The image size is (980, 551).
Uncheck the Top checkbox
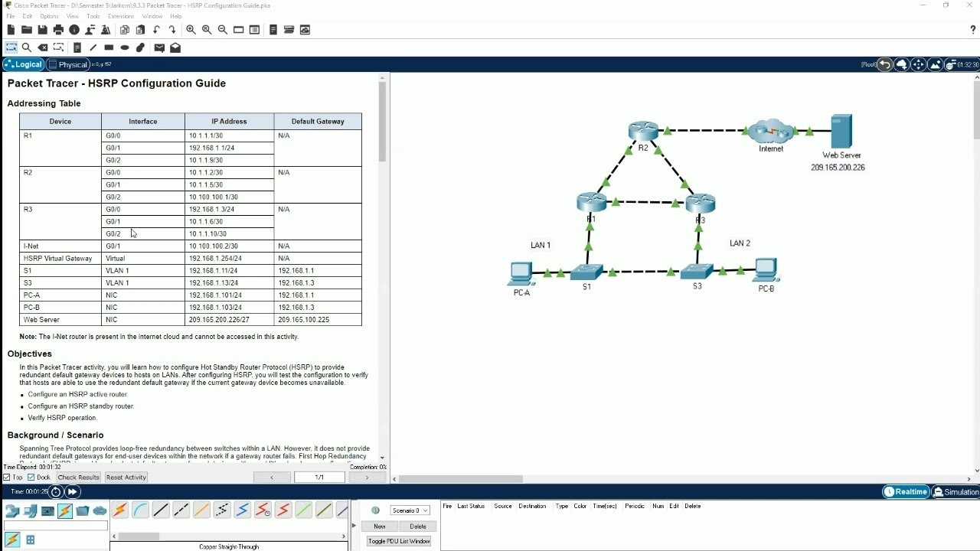7,478
